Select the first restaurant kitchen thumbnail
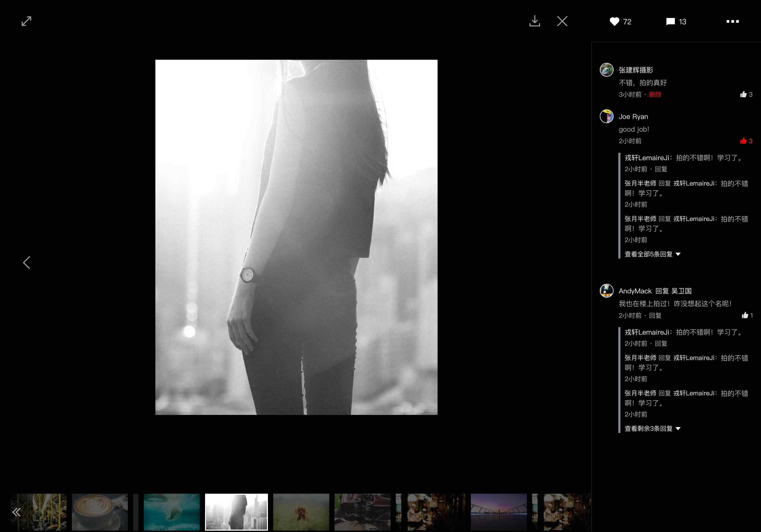The height and width of the screenshot is (532, 761). coord(430,512)
